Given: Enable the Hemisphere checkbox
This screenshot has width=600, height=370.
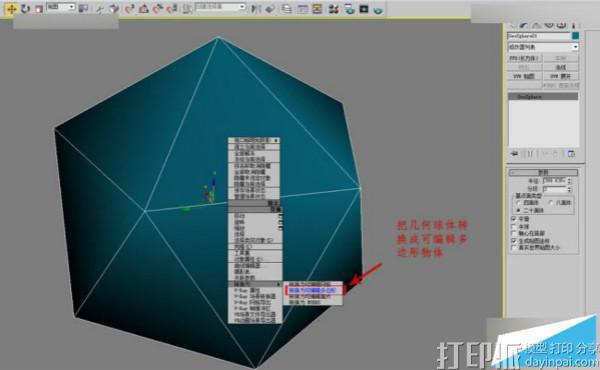Looking at the screenshot, I should pyautogui.click(x=514, y=226).
